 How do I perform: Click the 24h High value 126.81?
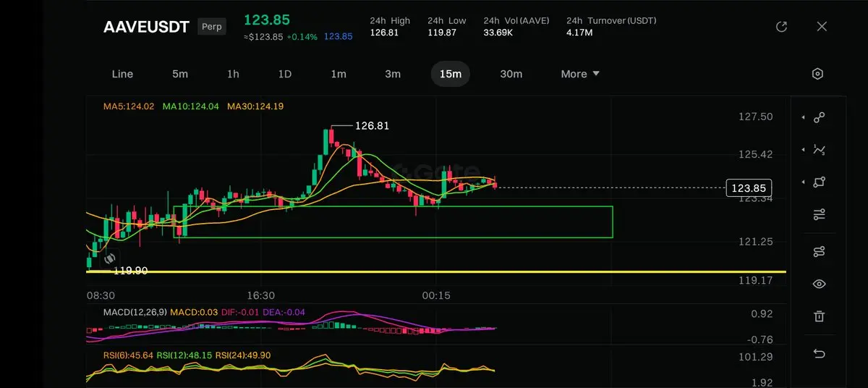tap(384, 33)
